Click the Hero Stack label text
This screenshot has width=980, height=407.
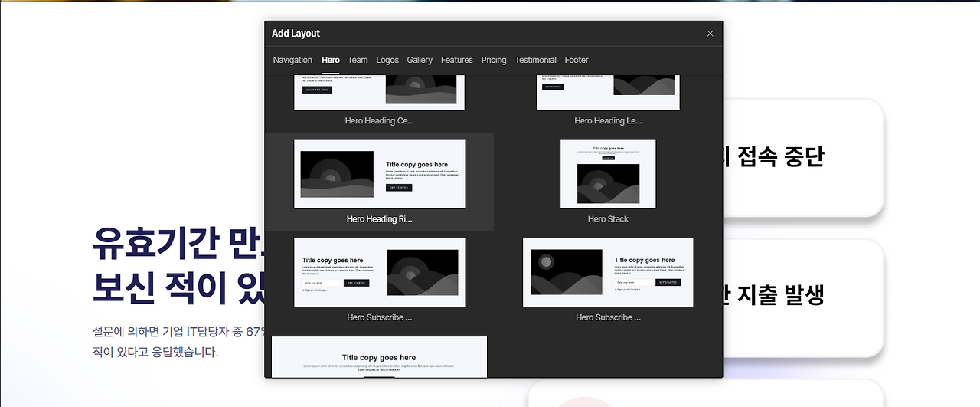(608, 219)
